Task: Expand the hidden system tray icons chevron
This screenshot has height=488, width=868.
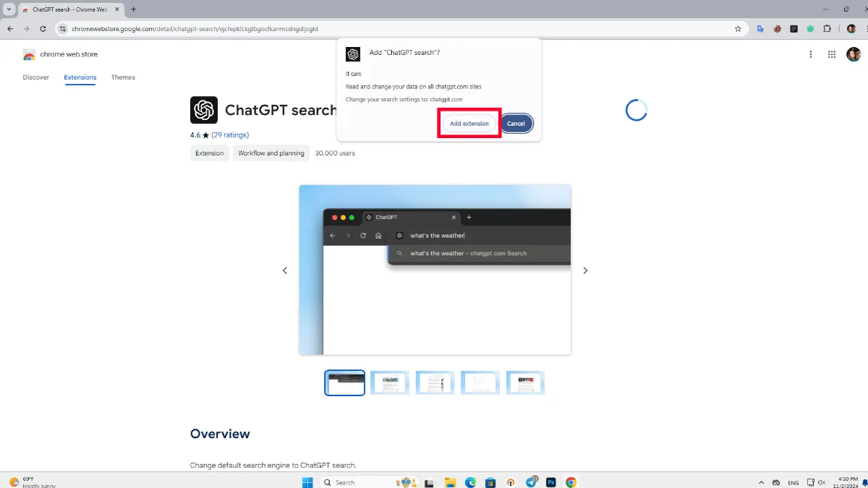Action: point(761,482)
